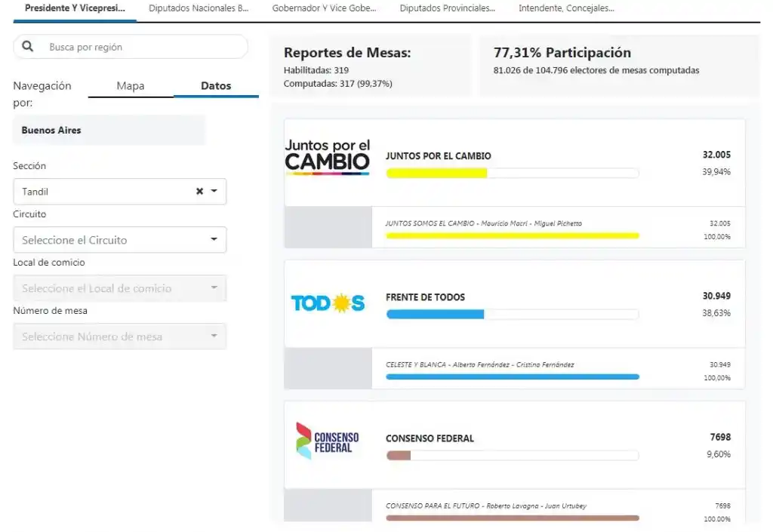Click the search magnifier icon
This screenshot has height=532, width=773.
[28, 47]
